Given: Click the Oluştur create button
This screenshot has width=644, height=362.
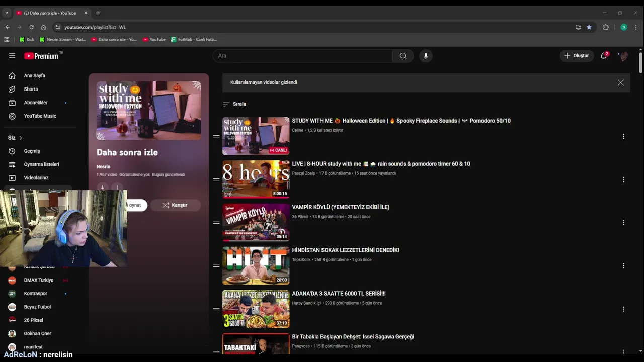Looking at the screenshot, I should tap(577, 56).
